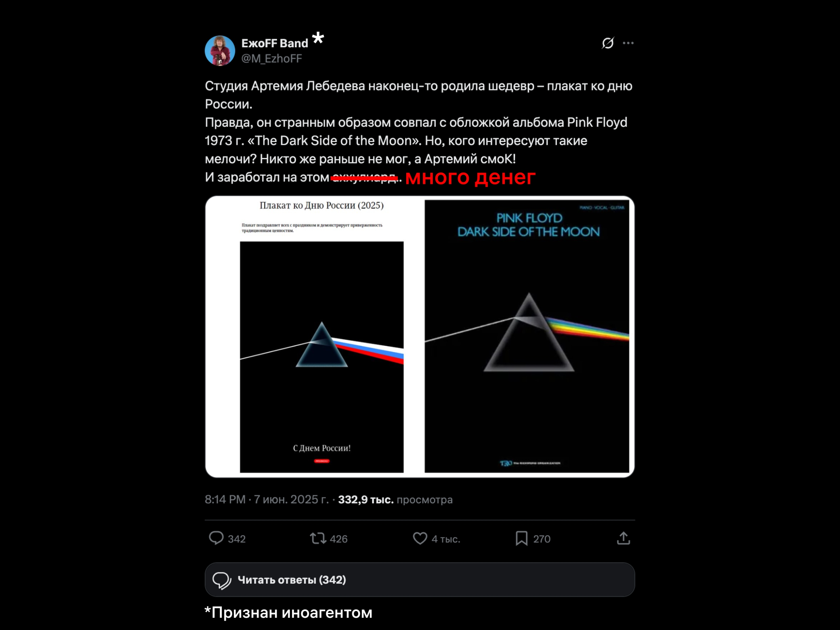Click the 332,9 тыс. views count

[366, 499]
